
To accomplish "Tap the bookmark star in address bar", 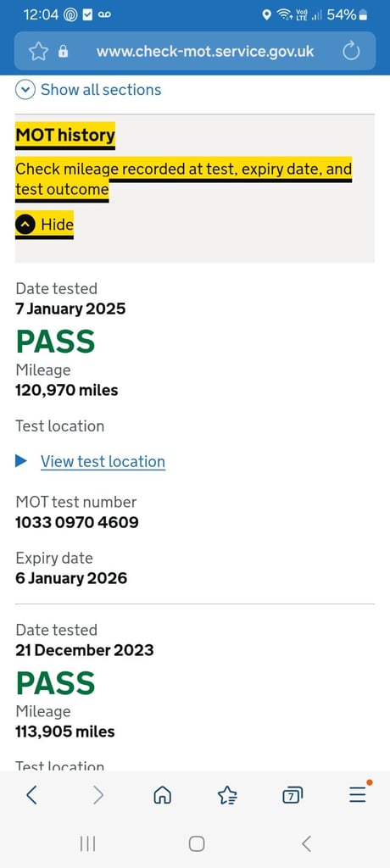I will [x=38, y=52].
